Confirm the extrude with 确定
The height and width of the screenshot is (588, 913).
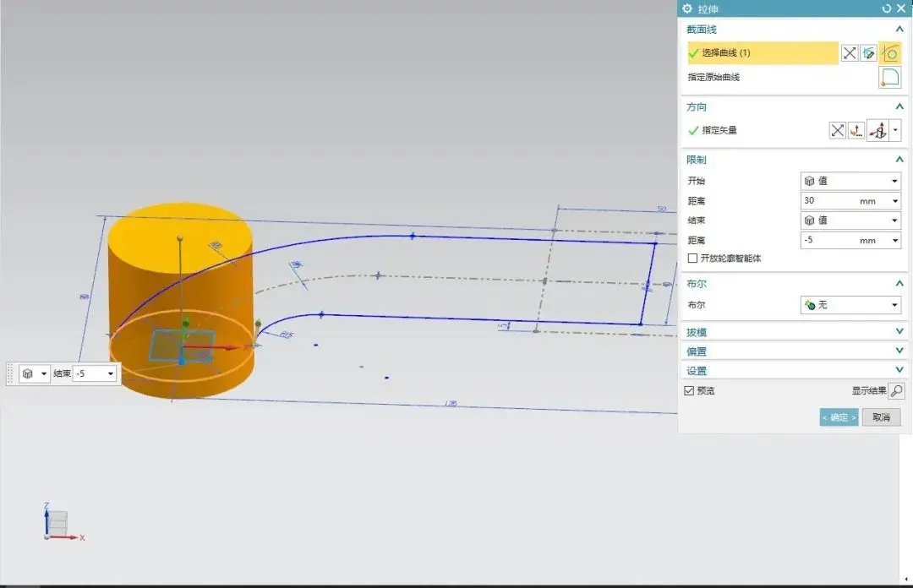839,417
